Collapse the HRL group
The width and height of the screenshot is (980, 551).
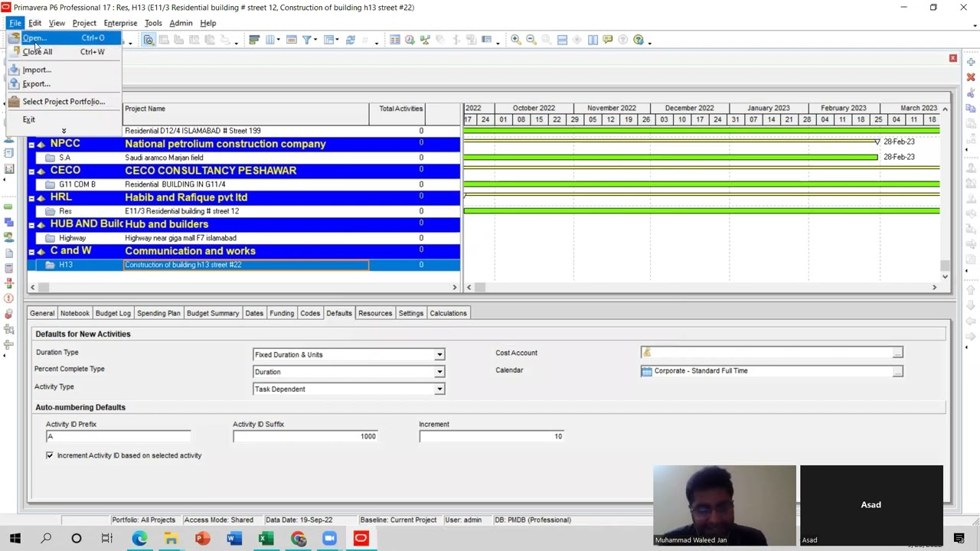(x=31, y=197)
